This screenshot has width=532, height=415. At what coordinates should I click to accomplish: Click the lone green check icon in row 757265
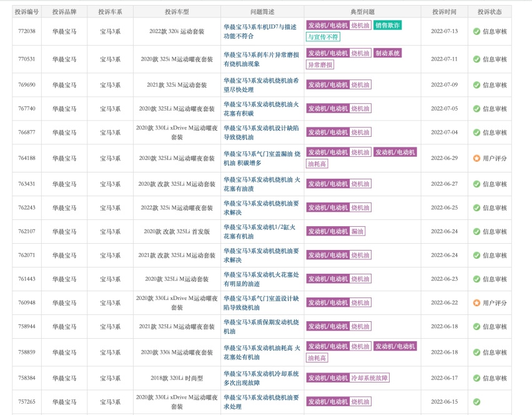click(476, 402)
